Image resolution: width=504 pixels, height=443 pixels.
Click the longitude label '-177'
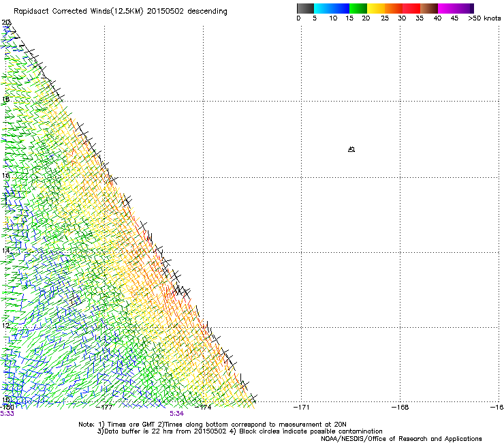pos(104,408)
